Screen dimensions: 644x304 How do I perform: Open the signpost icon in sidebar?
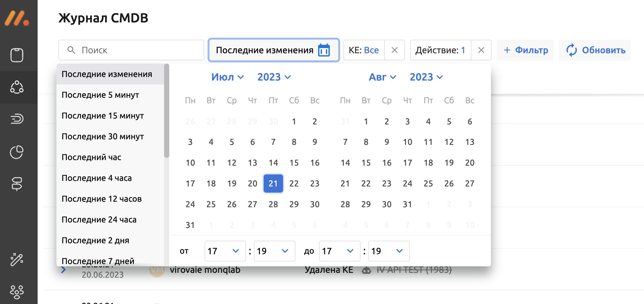pos(17,184)
